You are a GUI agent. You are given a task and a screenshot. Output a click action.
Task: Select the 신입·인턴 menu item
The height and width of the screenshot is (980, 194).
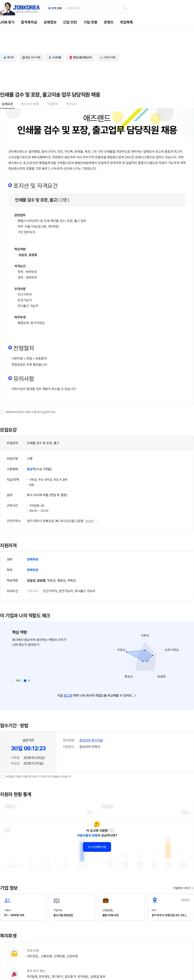(x=70, y=22)
